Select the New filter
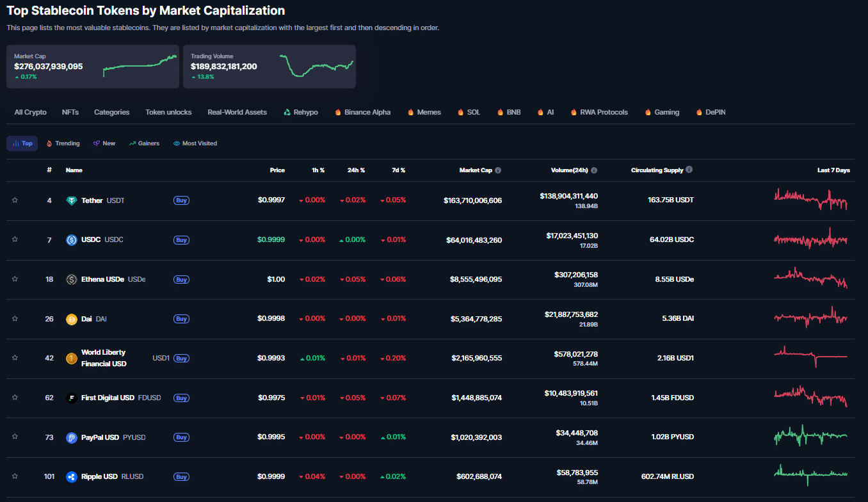The height and width of the screenshot is (502, 868). pos(104,143)
